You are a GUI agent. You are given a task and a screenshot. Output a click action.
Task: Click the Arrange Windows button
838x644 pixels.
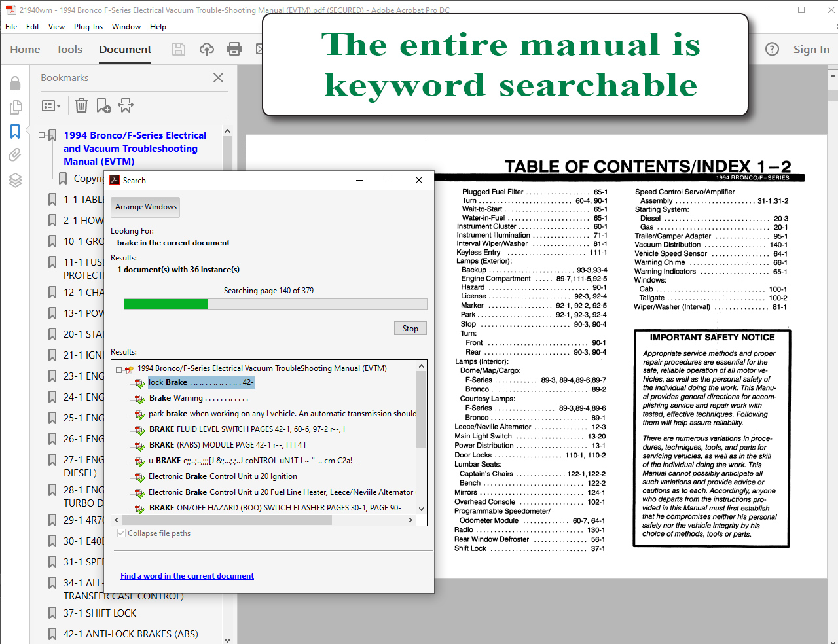(x=145, y=207)
